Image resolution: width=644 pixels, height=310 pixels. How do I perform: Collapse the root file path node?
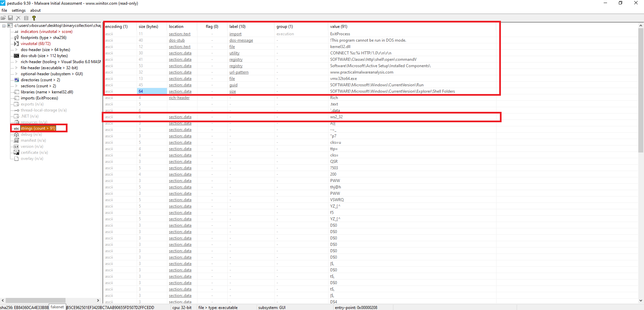coord(4,26)
